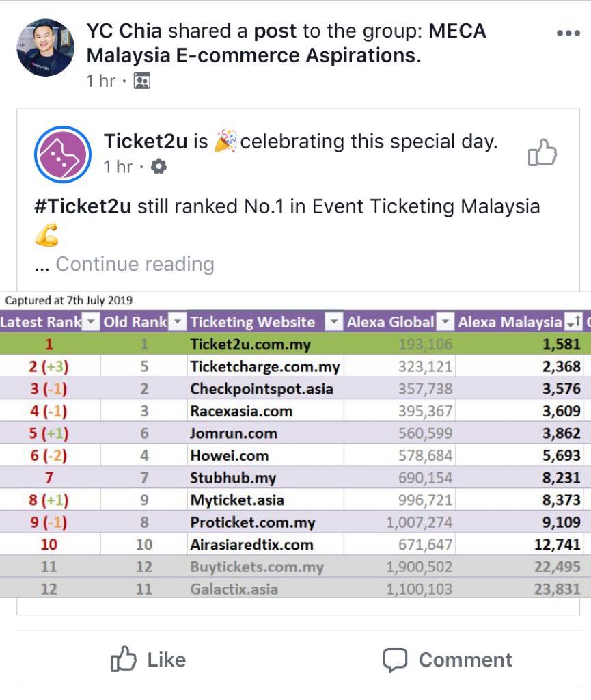Toggle the Alexa Malaysia sort dropdown
591x700 pixels.
coord(573,322)
